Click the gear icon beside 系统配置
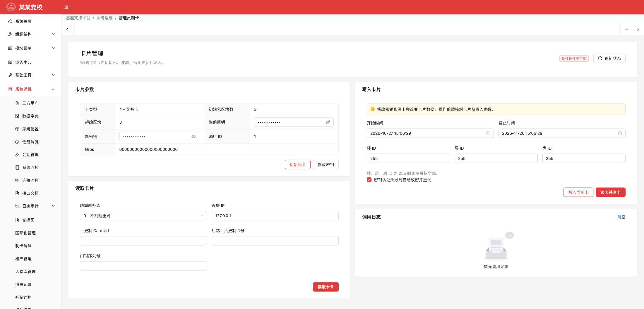The height and width of the screenshot is (309, 644). click(17, 129)
